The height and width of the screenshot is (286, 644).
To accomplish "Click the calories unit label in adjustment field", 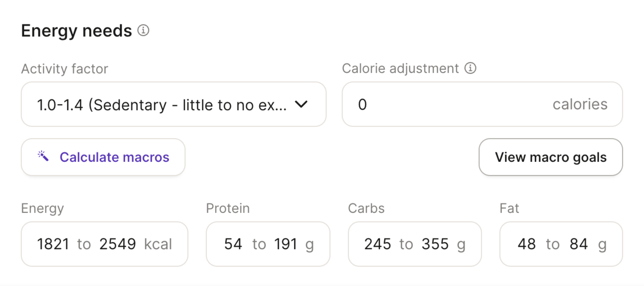I will point(580,104).
